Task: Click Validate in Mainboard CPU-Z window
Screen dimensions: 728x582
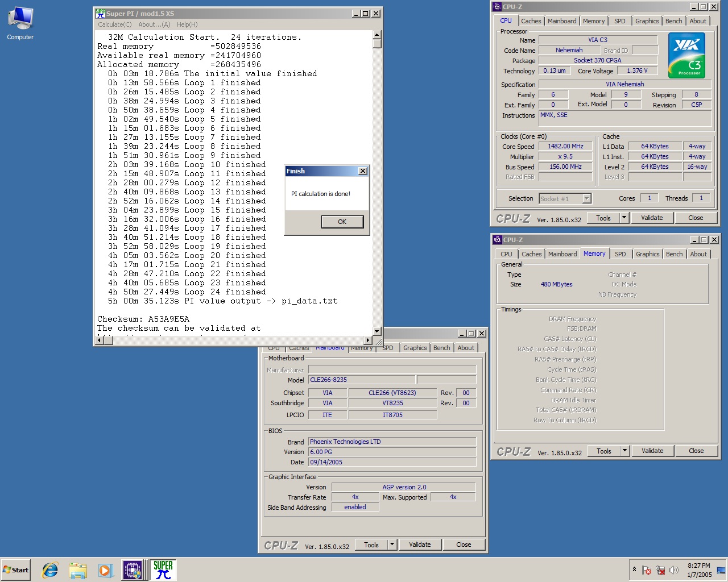Action: [420, 544]
